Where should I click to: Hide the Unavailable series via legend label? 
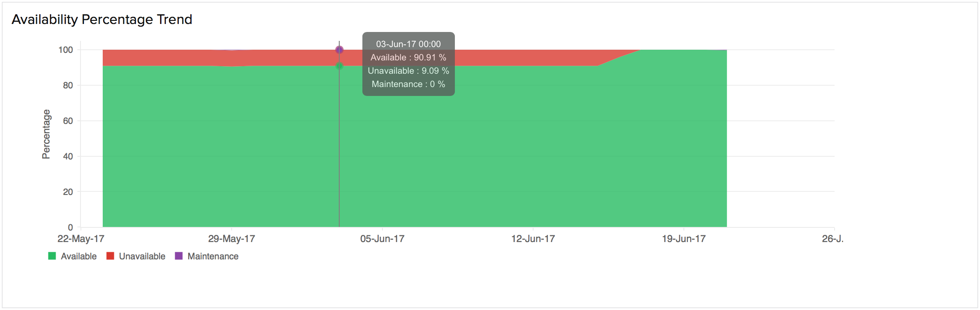[142, 256]
